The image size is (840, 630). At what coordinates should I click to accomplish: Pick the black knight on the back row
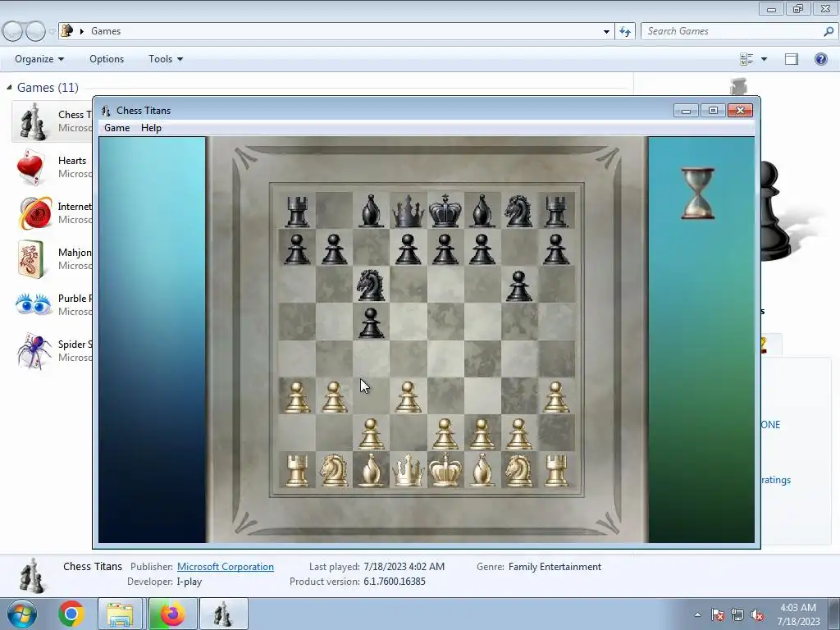518,211
